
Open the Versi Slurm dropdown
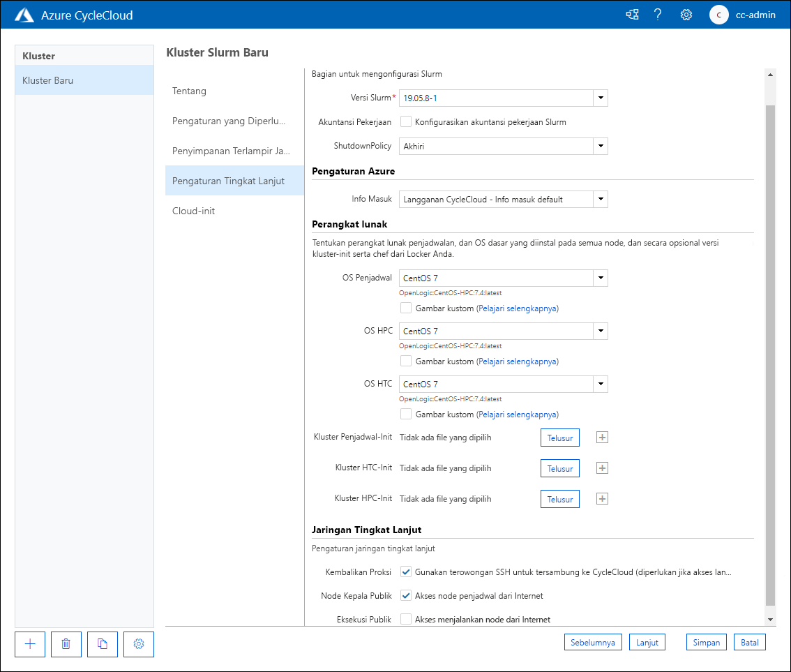coord(599,98)
